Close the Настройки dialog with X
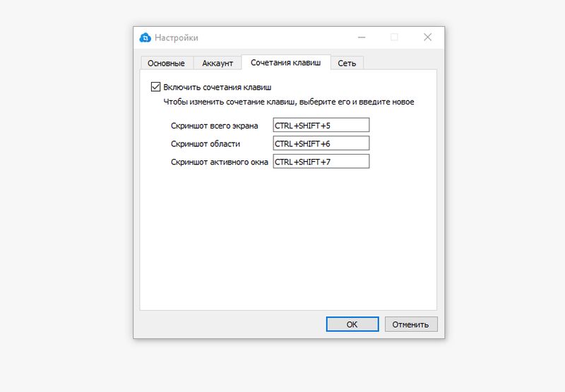 tap(427, 37)
